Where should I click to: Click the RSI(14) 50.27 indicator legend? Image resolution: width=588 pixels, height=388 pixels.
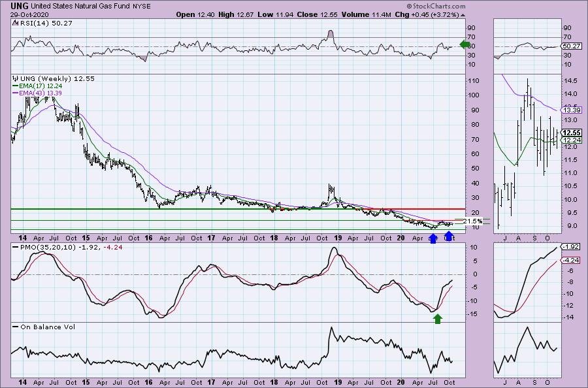click(x=46, y=23)
